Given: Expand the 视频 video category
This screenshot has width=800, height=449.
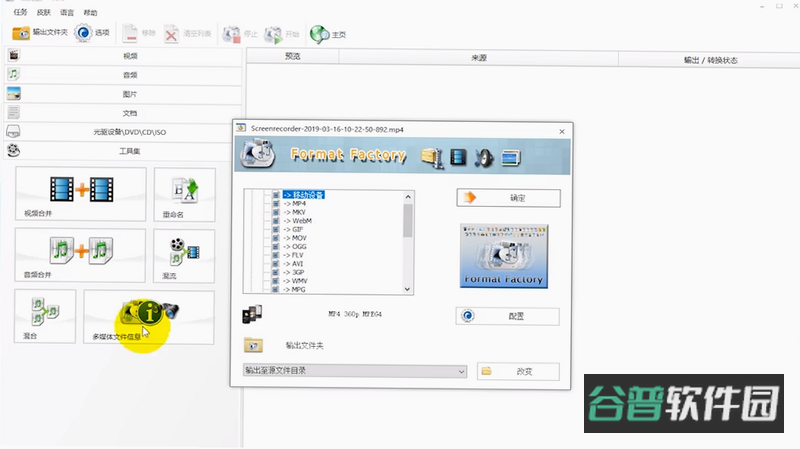Looking at the screenshot, I should (123, 56).
